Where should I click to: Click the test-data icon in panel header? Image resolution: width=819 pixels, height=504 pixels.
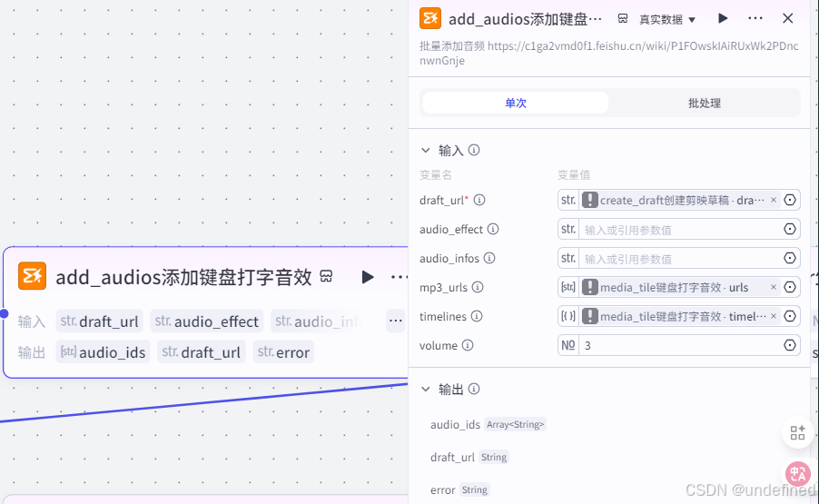point(623,19)
